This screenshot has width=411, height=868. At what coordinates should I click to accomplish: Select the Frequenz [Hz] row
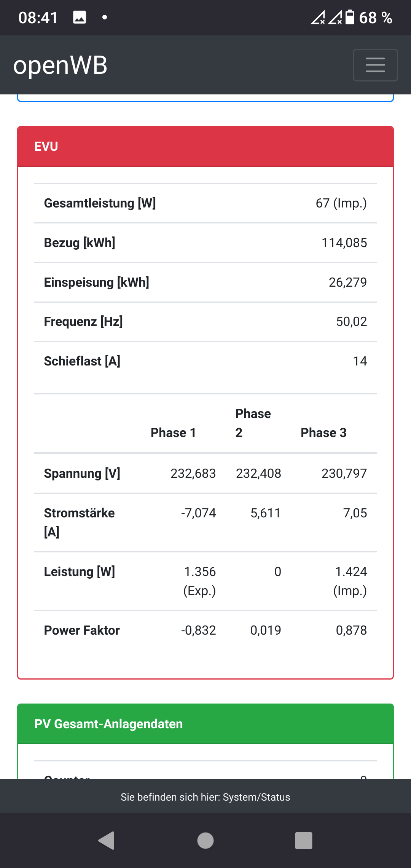pyautogui.click(x=205, y=322)
